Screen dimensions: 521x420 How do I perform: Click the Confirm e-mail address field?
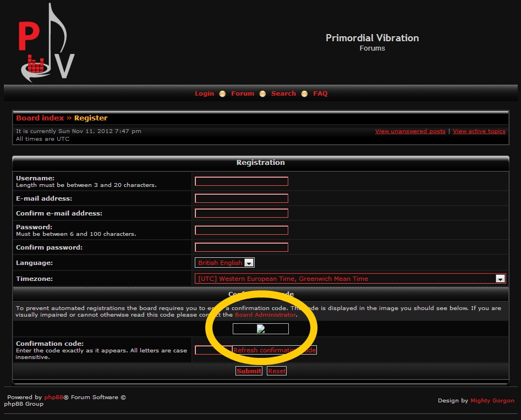pyautogui.click(x=242, y=213)
